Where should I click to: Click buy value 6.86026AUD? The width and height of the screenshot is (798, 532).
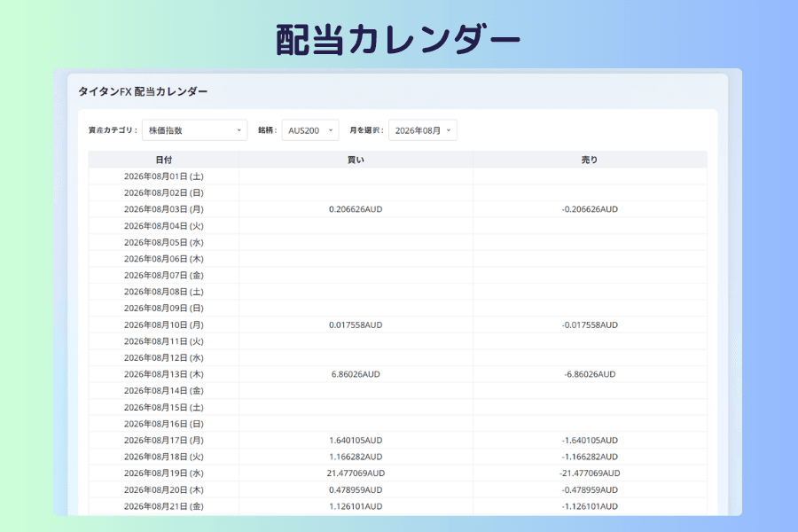pos(356,374)
